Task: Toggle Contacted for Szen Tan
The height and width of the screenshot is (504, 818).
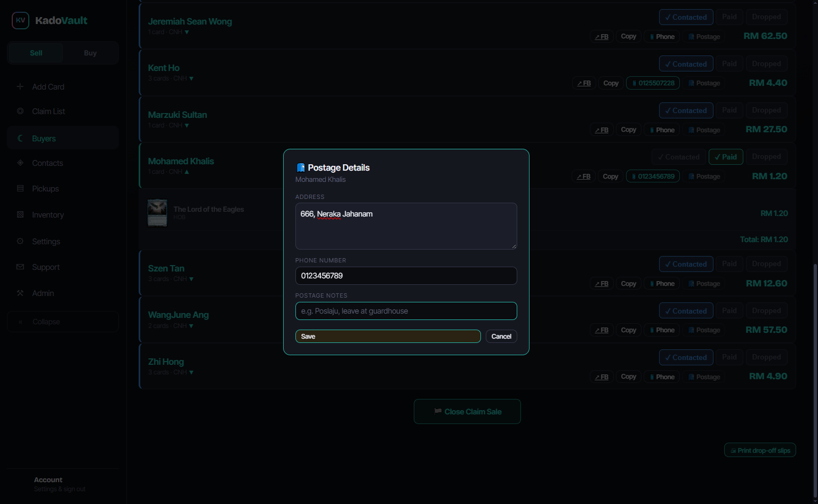Action: tap(686, 264)
